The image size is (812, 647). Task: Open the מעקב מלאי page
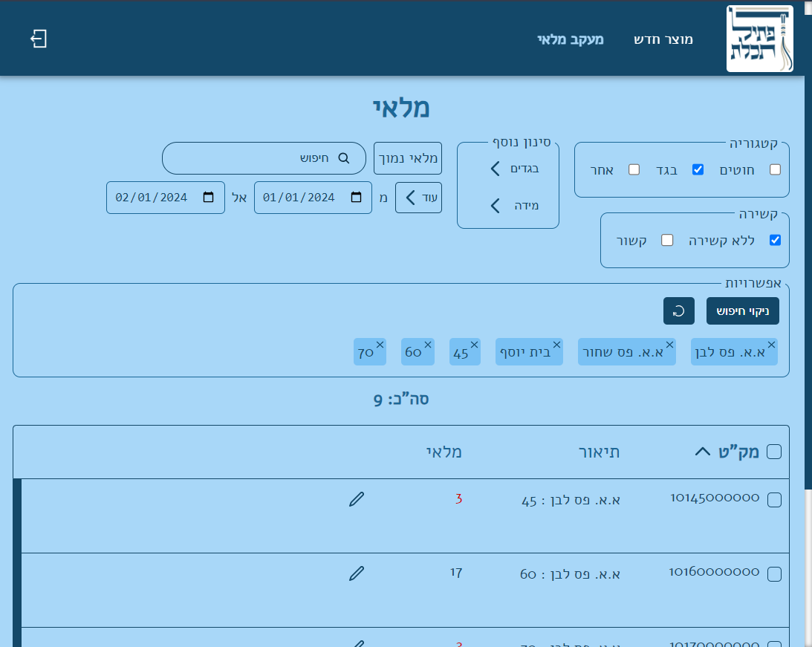(x=570, y=39)
